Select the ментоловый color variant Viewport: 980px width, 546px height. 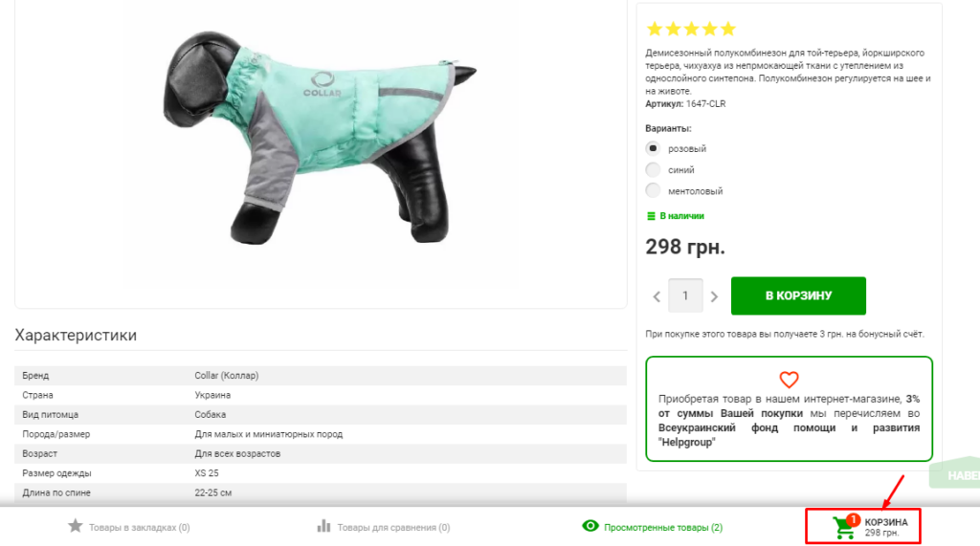[x=654, y=190]
